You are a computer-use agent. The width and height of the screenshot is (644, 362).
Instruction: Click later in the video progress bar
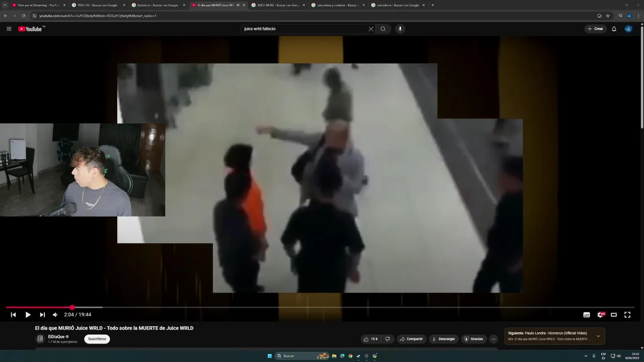[x=367, y=307]
